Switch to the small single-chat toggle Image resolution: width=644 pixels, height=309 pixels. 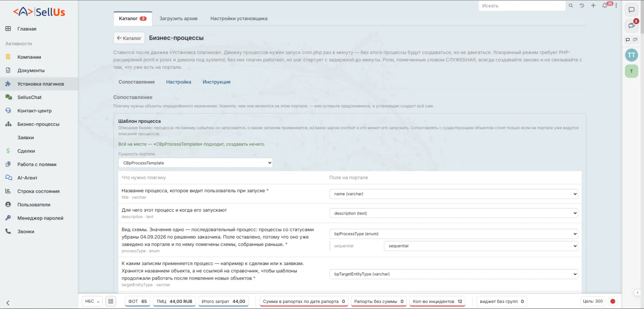[x=627, y=39]
